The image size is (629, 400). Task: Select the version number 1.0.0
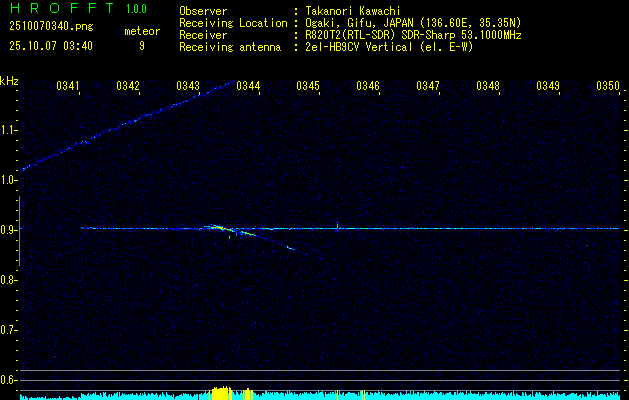pyautogui.click(x=136, y=9)
